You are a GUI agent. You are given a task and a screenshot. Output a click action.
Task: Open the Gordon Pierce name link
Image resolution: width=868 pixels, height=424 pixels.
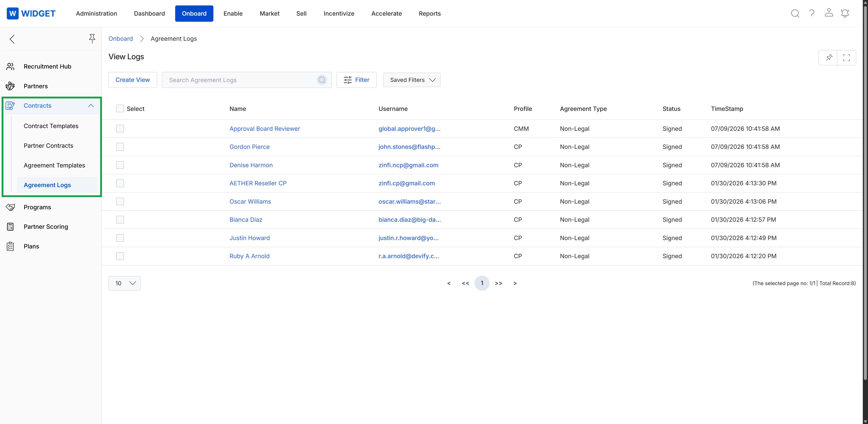(x=249, y=147)
